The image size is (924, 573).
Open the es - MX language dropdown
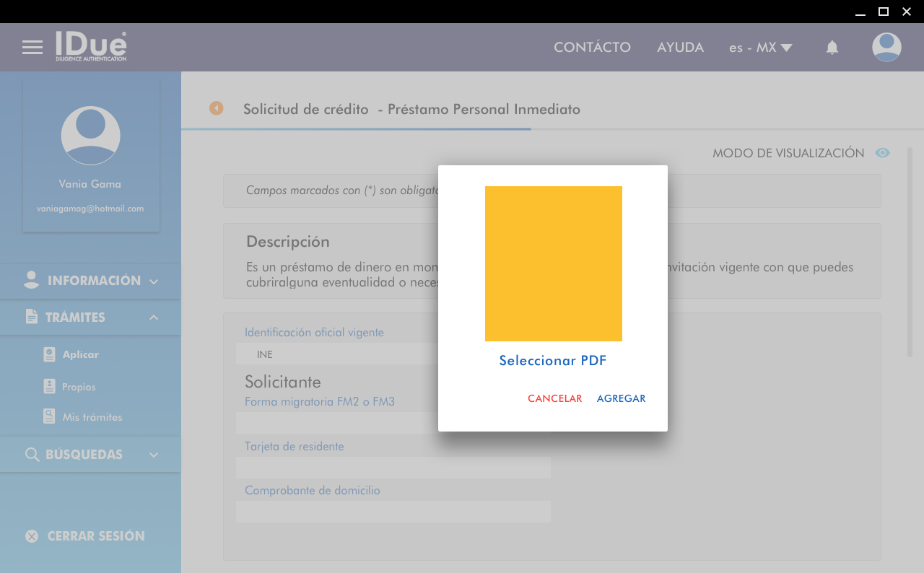pos(760,48)
